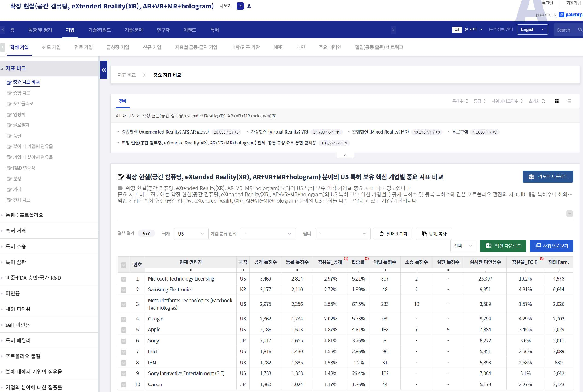Image resolution: width=583 pixels, height=392 pixels.
Task: Toggle the select-all header checkbox
Action: pos(124,265)
